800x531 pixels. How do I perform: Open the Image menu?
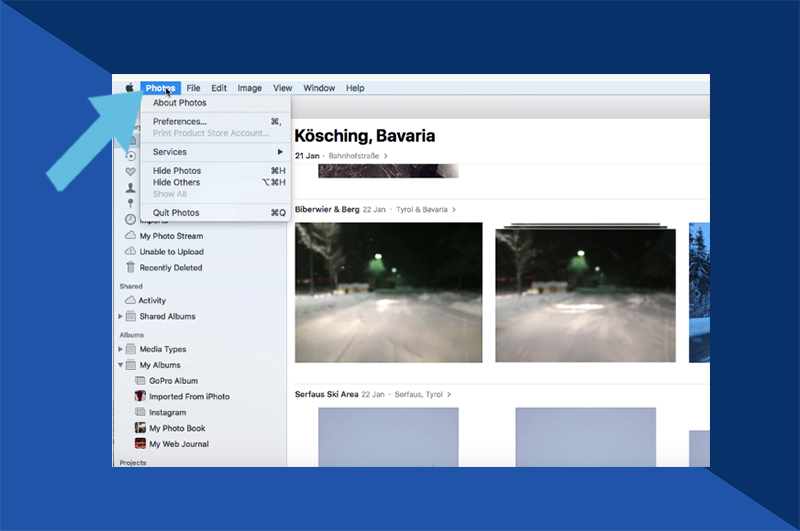point(249,88)
